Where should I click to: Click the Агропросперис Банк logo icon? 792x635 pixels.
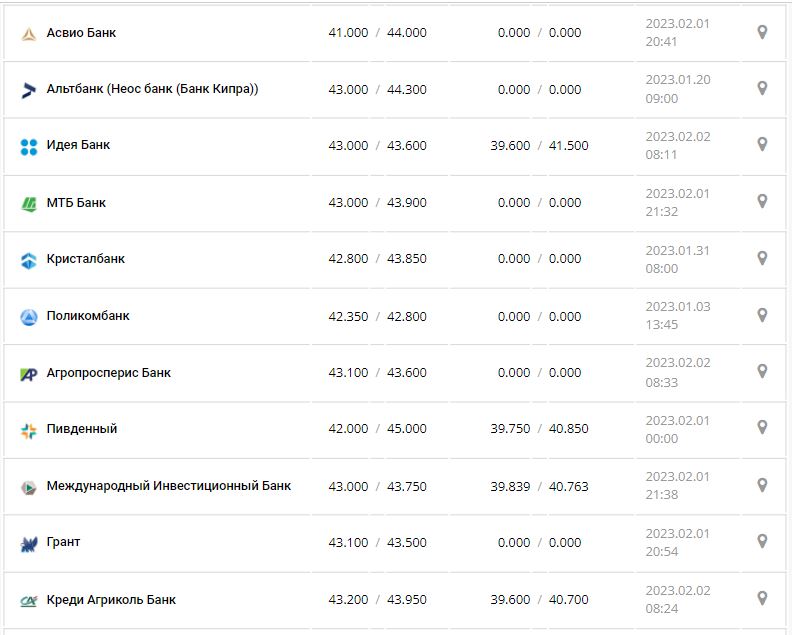coord(28,374)
